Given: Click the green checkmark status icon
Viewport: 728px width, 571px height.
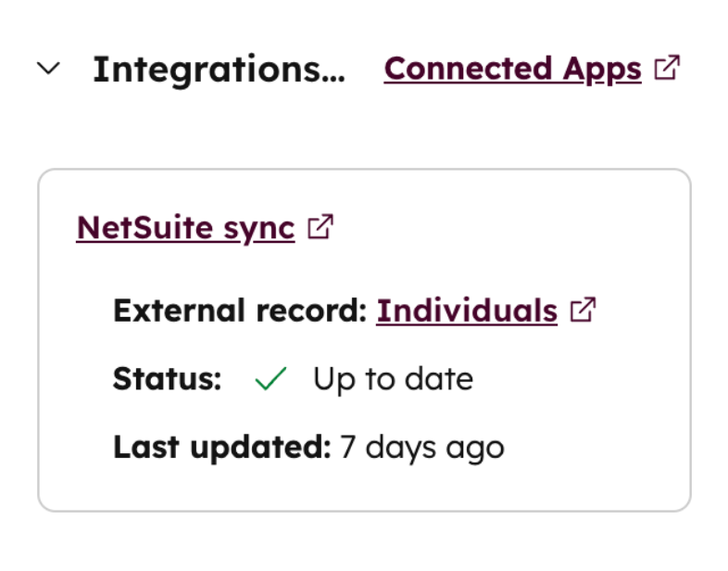Looking at the screenshot, I should tap(270, 379).
